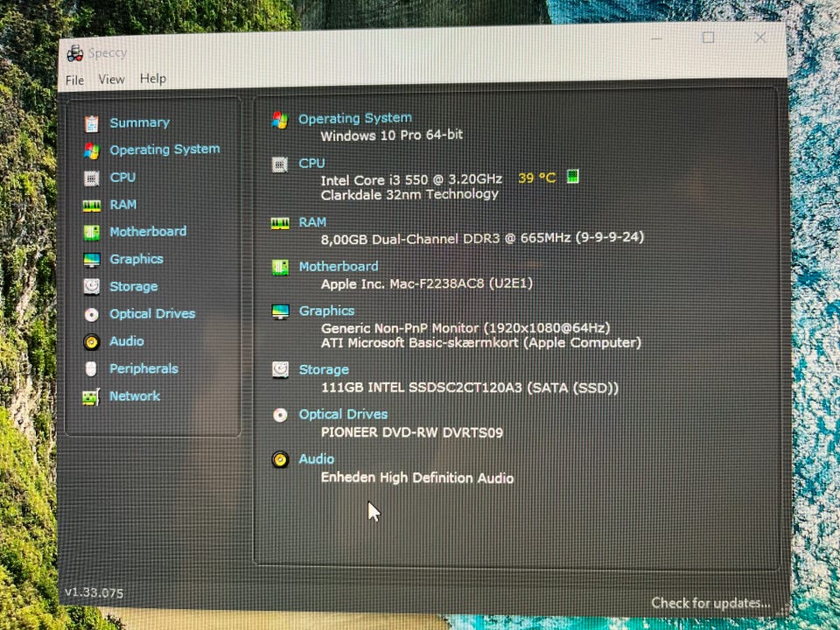Click the Peripherals mouse icon in sidebar
Screen dimensions: 840x630
[91, 369]
